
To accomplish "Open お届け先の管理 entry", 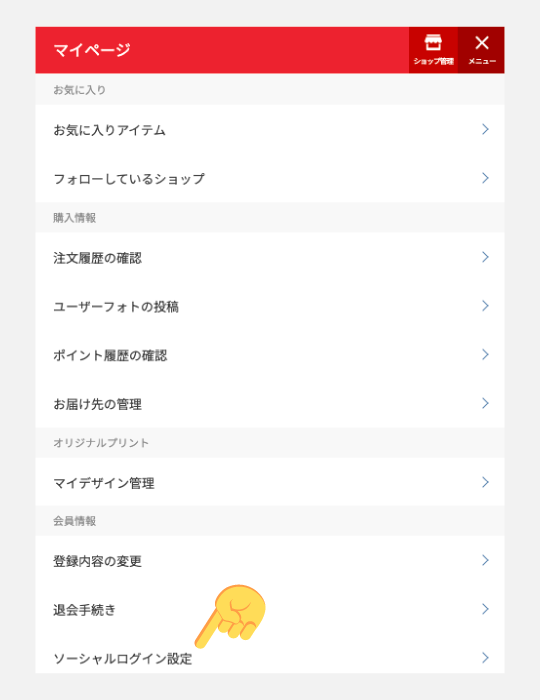I will [x=270, y=403].
